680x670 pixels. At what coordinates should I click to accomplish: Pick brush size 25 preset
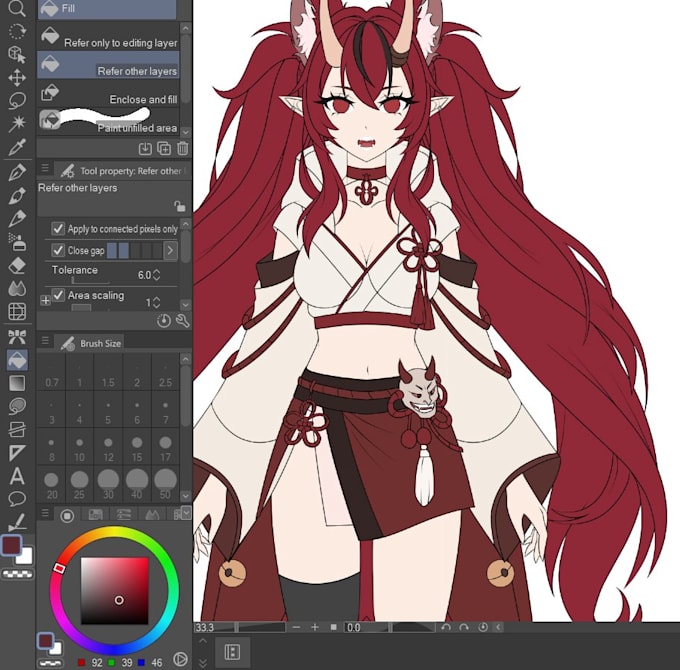click(79, 485)
